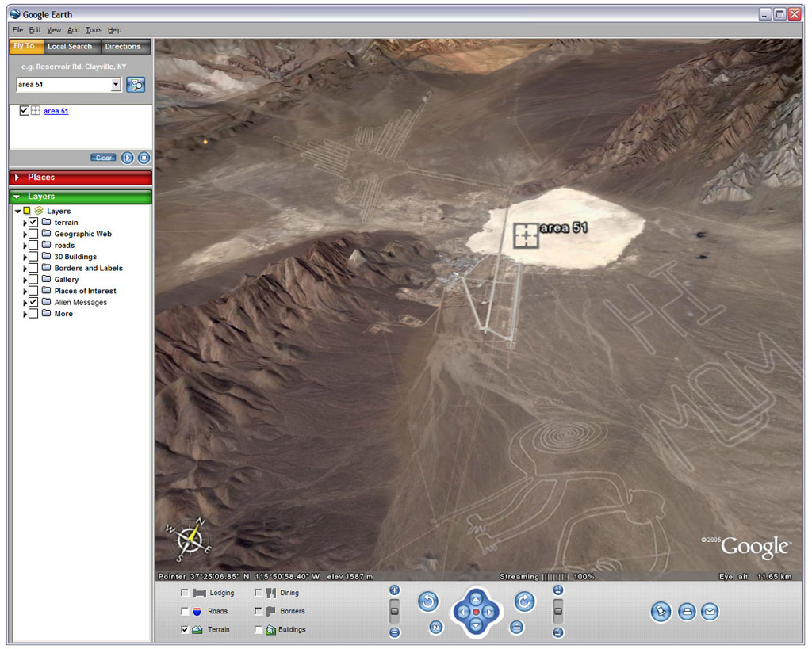
Task: Tilt the view up using the top tilt button
Action: click(557, 590)
